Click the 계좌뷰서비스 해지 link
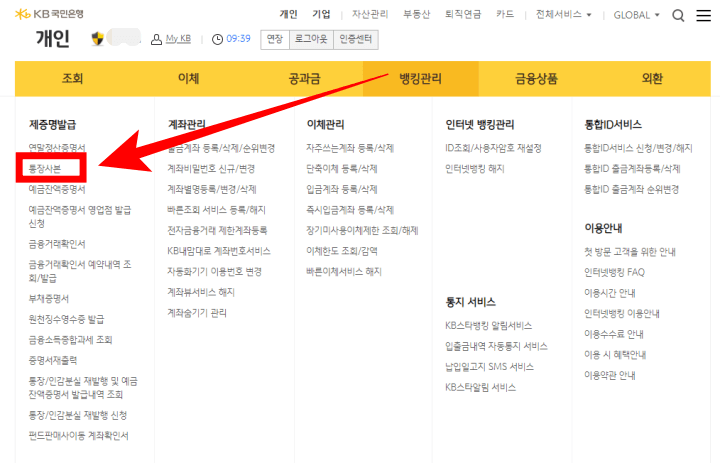The image size is (720, 463). (x=201, y=292)
